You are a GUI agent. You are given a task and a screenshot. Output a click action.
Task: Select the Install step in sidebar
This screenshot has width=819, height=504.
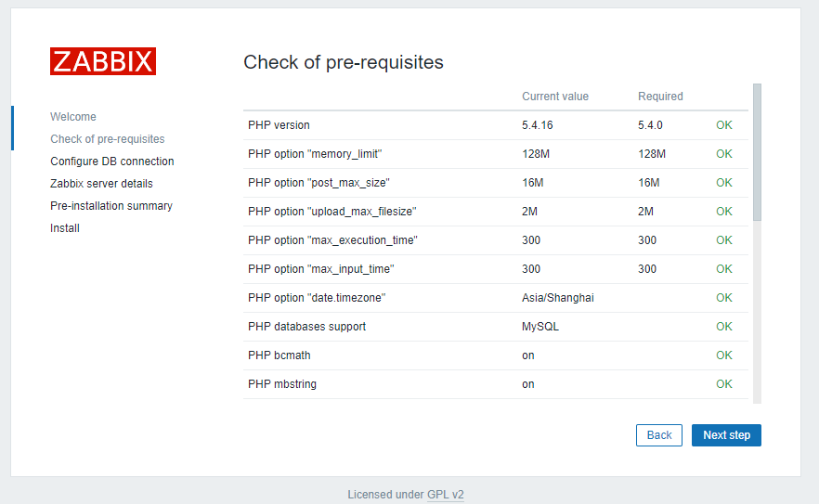[x=65, y=228]
